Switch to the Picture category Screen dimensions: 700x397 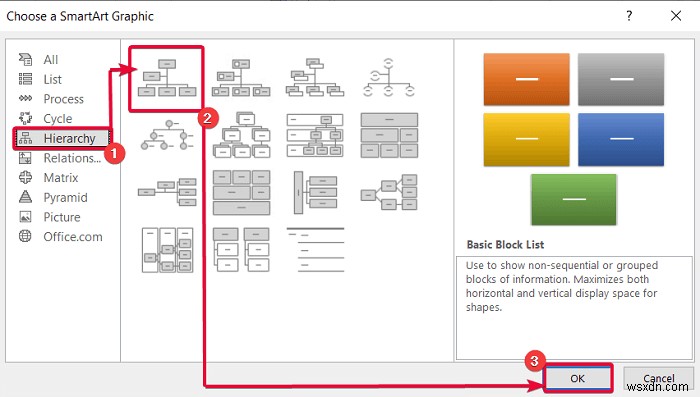click(62, 217)
